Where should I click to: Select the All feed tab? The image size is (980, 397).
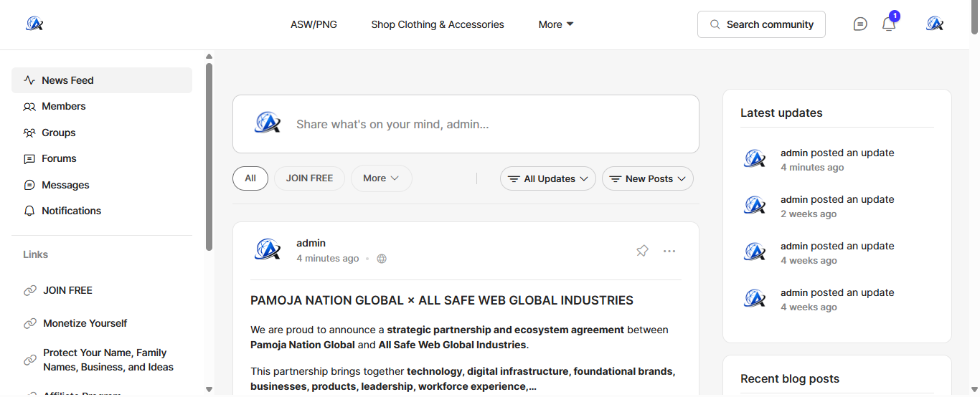click(x=250, y=178)
